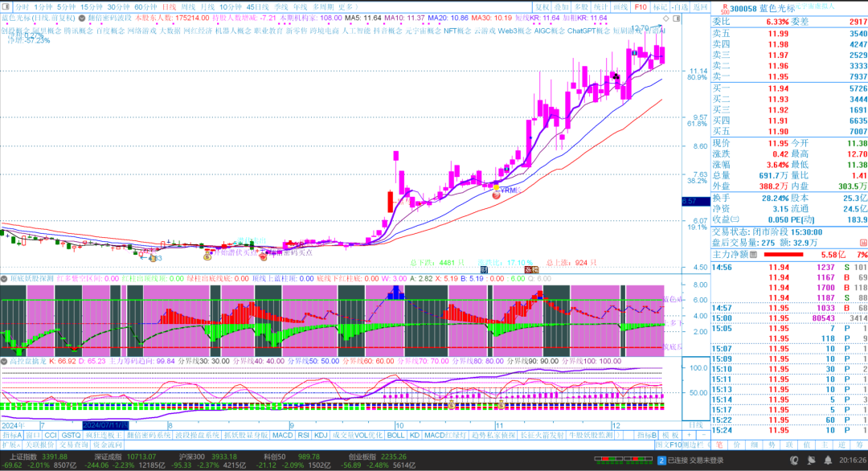Open the 模板 template tab

[670, 436]
